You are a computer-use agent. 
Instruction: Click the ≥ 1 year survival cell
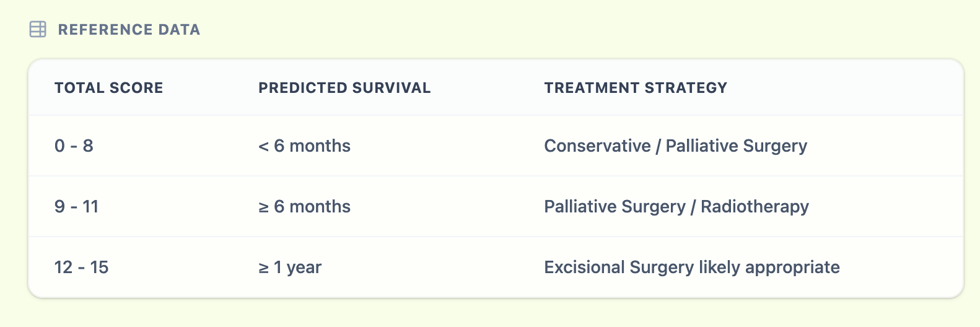pos(290,268)
